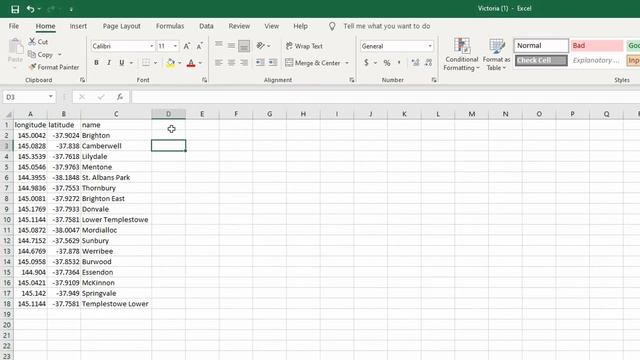Click the Tell me search field
Viewport: 640px width, 360px height.
coord(387,26)
